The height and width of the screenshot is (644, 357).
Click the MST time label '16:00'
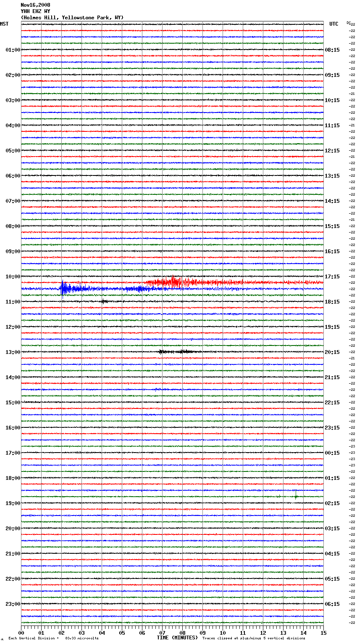13,428
